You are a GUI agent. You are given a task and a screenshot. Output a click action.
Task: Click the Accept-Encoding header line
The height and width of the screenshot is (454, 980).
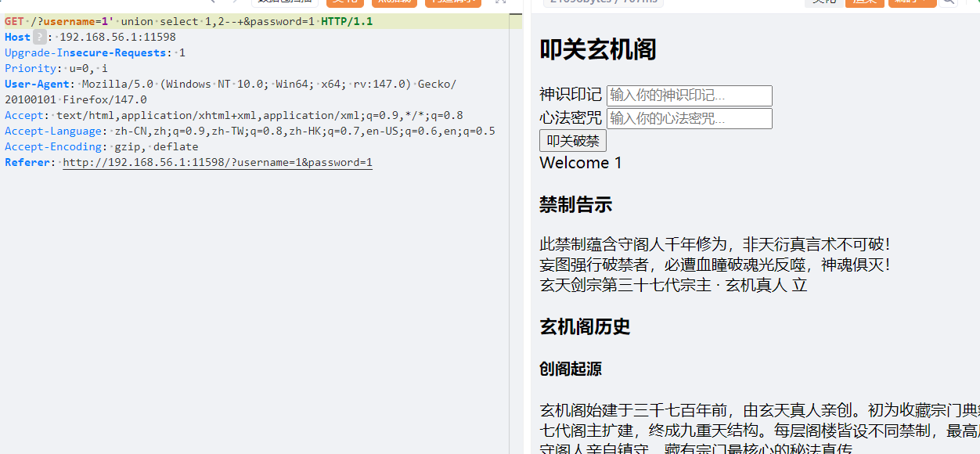[102, 146]
